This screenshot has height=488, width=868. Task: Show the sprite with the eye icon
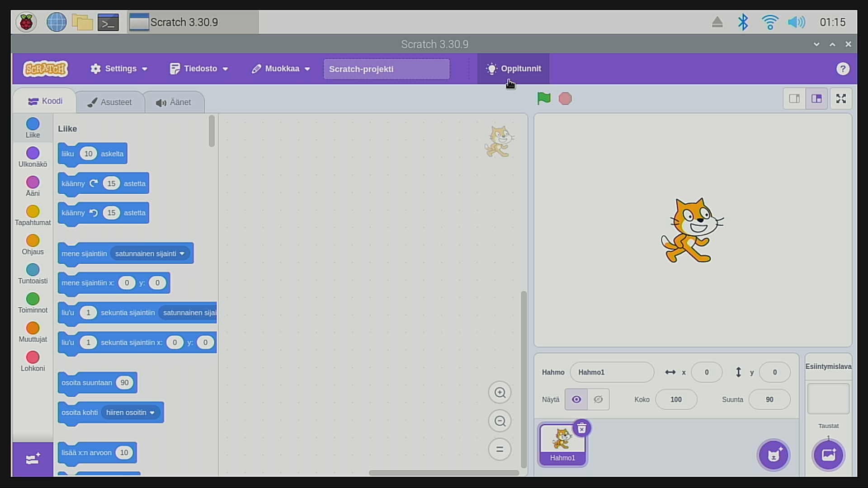pos(576,399)
